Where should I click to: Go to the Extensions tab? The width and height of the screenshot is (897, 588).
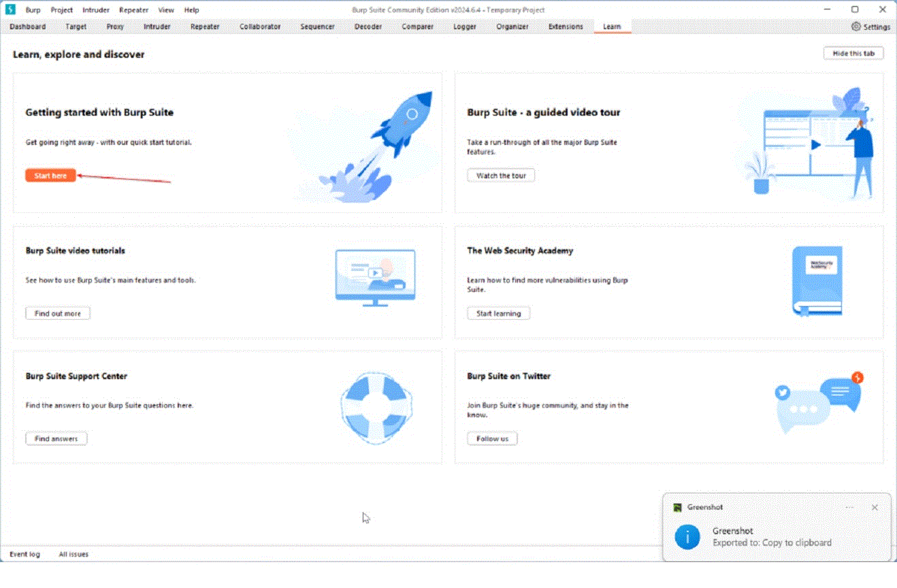click(566, 27)
